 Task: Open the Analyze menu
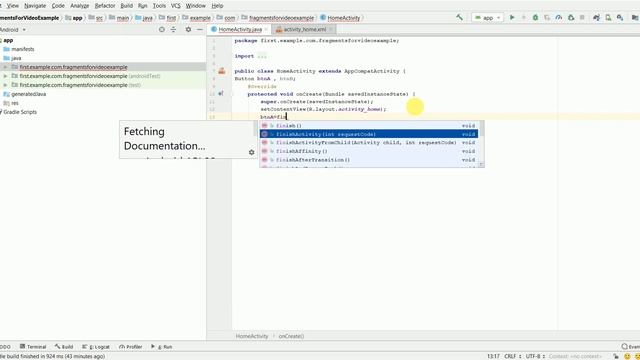(x=80, y=6)
